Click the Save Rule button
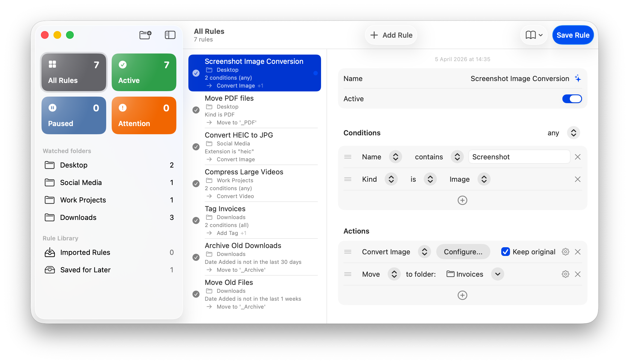The width and height of the screenshot is (629, 364). pos(573,35)
